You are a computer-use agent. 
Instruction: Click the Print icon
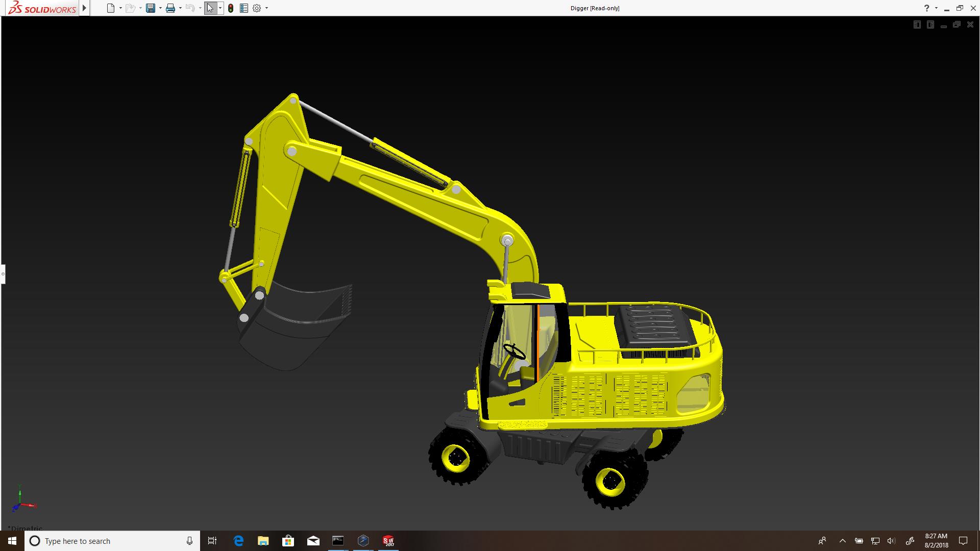click(170, 8)
